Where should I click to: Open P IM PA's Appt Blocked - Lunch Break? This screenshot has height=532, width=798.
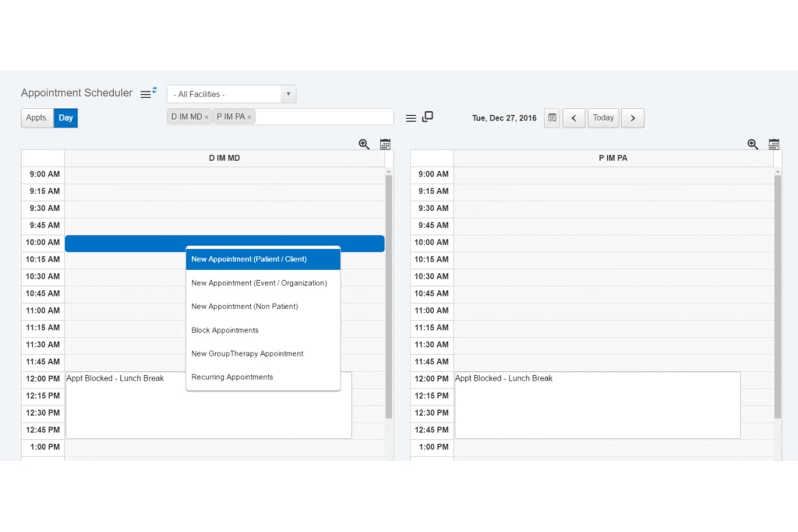tap(597, 405)
